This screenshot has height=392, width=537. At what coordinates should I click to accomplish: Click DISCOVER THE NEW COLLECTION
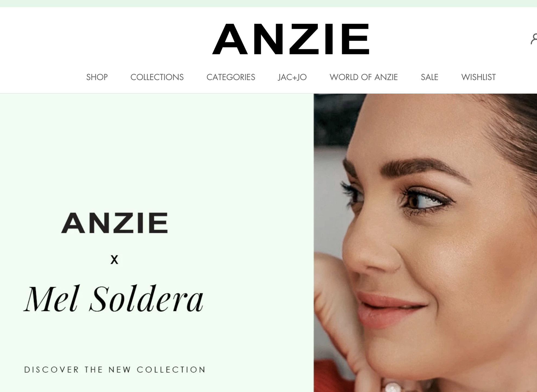[115, 370]
